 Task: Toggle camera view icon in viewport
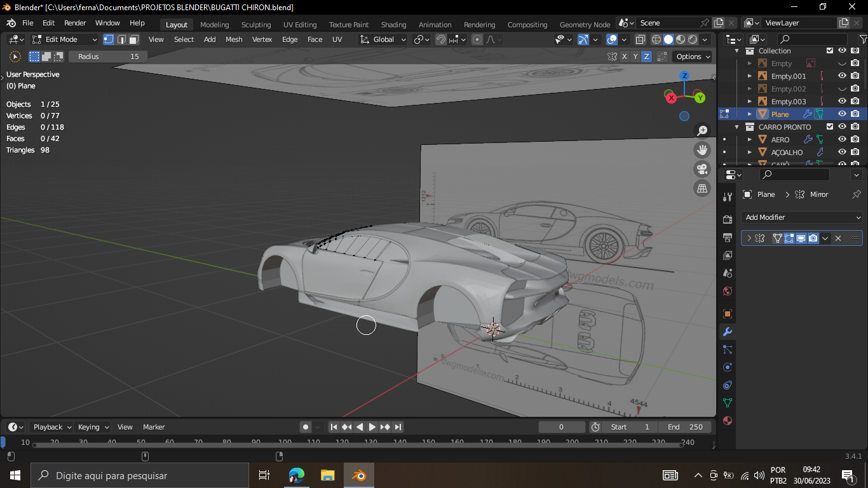point(702,169)
